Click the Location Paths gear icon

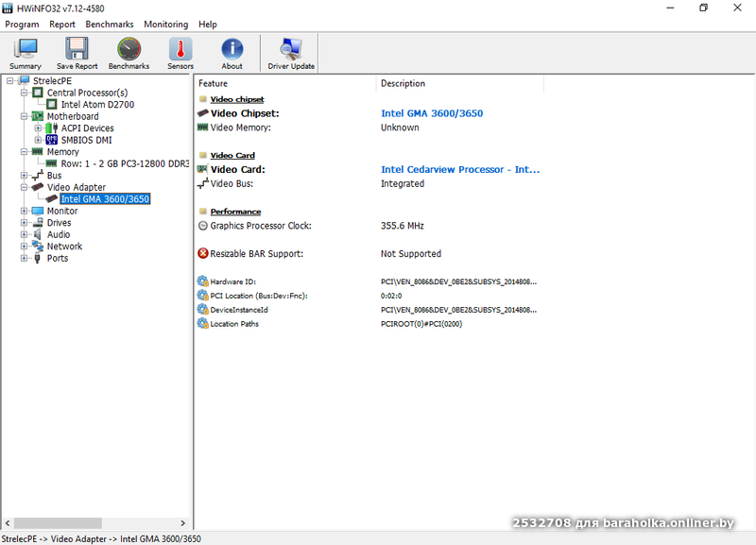203,324
